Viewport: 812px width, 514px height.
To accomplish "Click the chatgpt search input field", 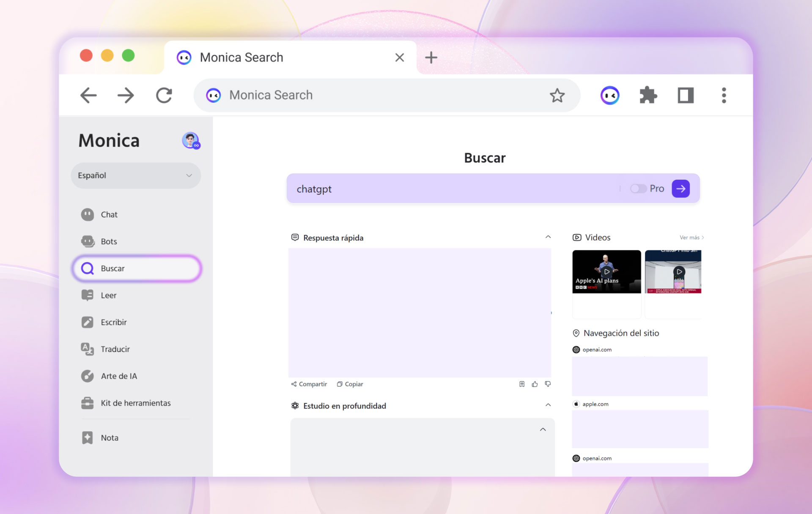I will 453,189.
